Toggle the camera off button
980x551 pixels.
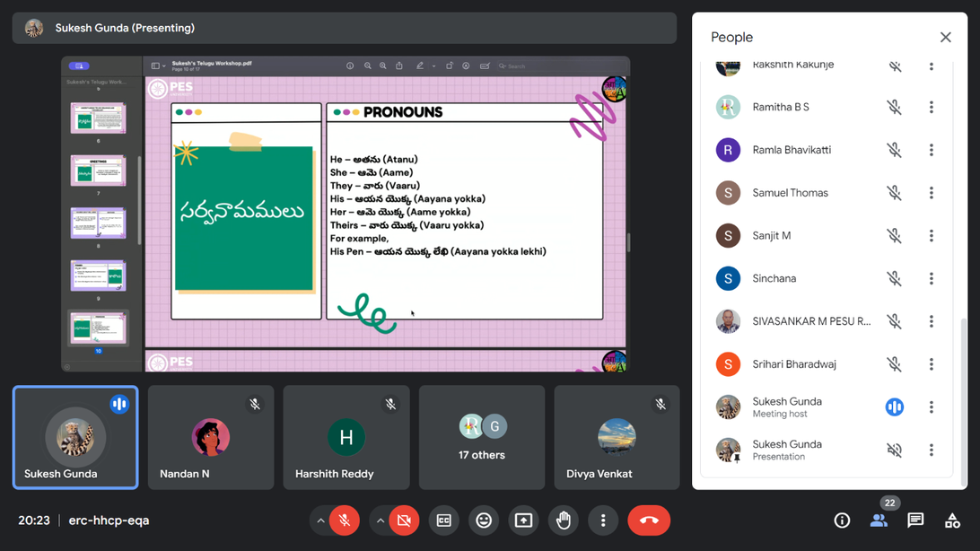404,520
